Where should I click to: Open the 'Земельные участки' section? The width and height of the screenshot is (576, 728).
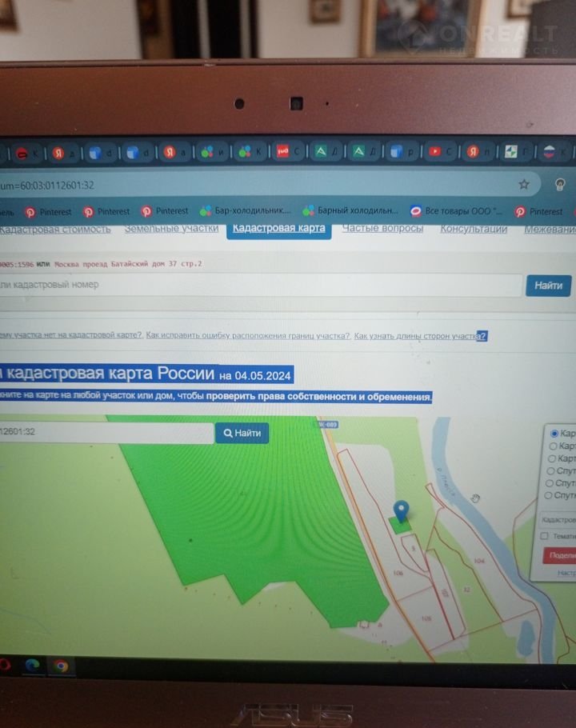point(171,228)
